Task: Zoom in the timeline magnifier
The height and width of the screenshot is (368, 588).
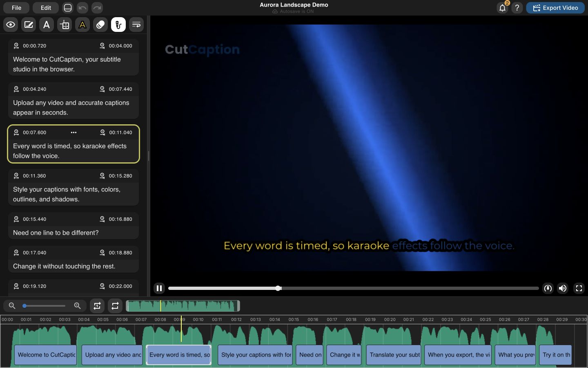Action: click(x=78, y=306)
